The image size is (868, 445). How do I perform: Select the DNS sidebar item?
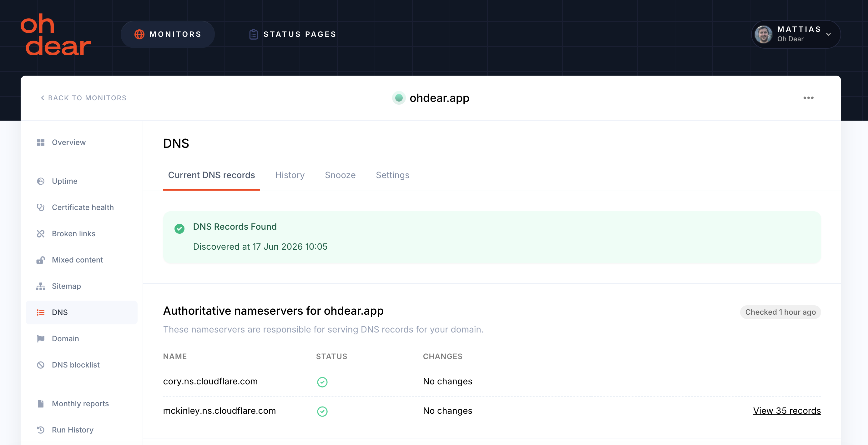[x=82, y=312]
